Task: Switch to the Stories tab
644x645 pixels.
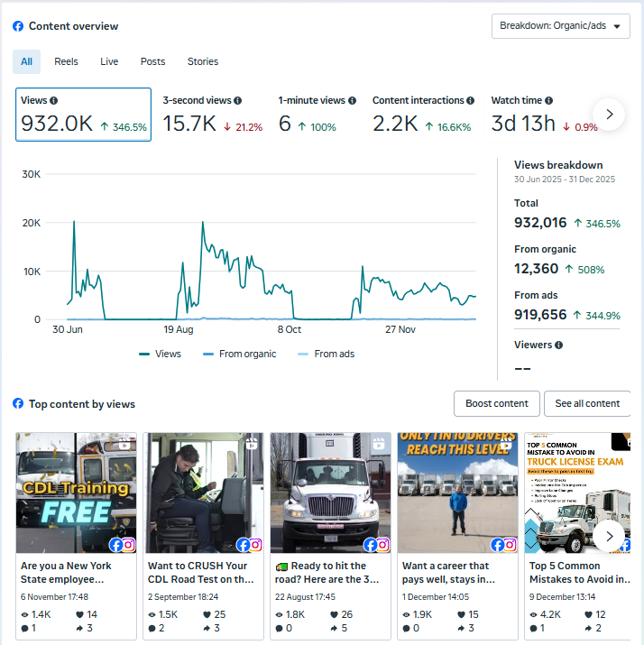Action: 203,61
